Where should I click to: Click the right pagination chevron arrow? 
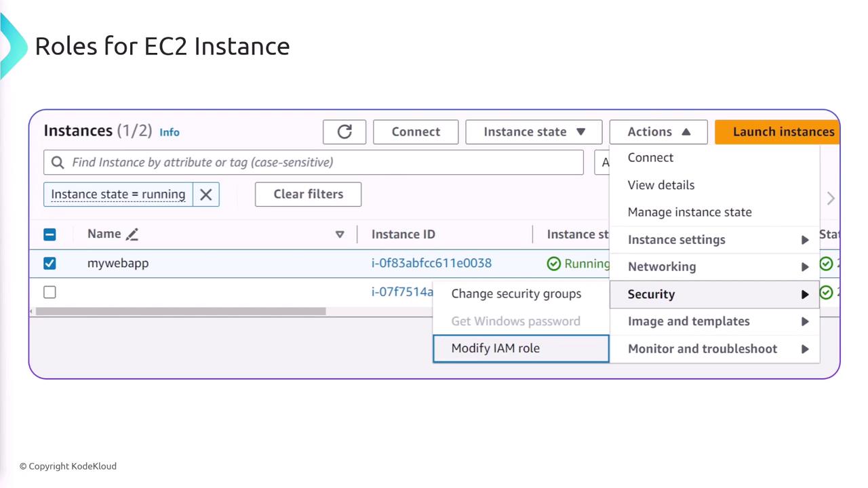pyautogui.click(x=831, y=198)
